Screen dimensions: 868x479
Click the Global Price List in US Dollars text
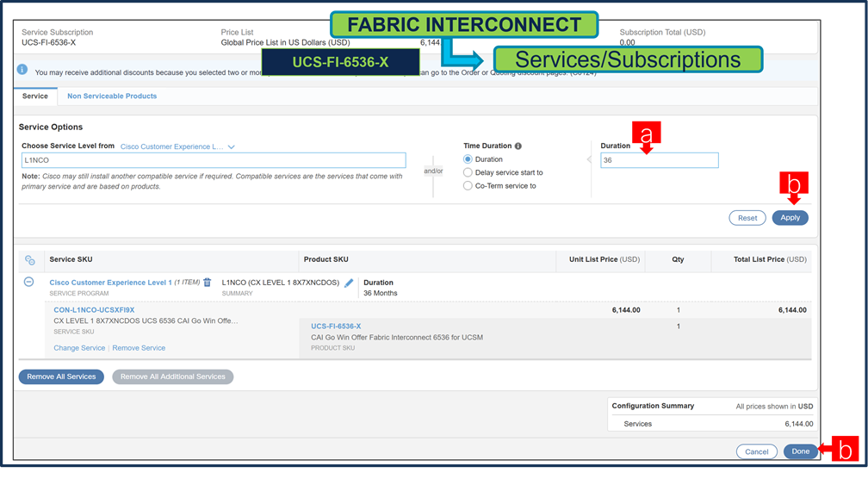[x=285, y=42]
